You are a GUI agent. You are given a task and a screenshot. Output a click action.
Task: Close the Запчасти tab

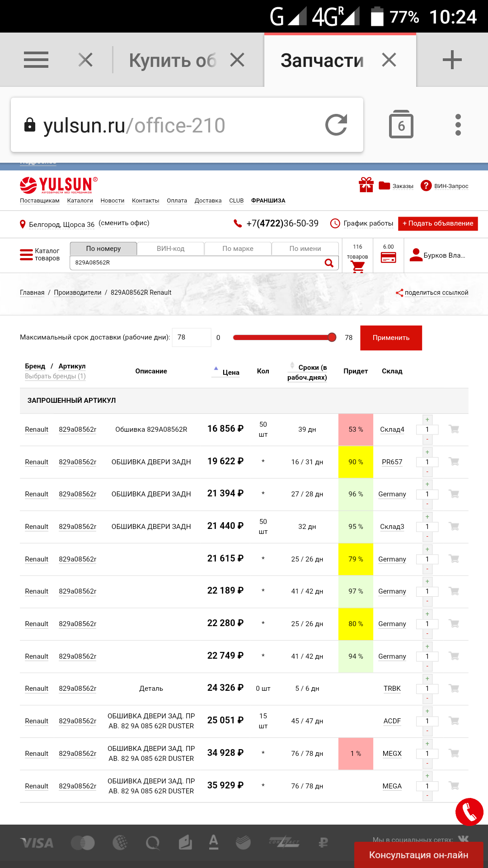point(389,60)
